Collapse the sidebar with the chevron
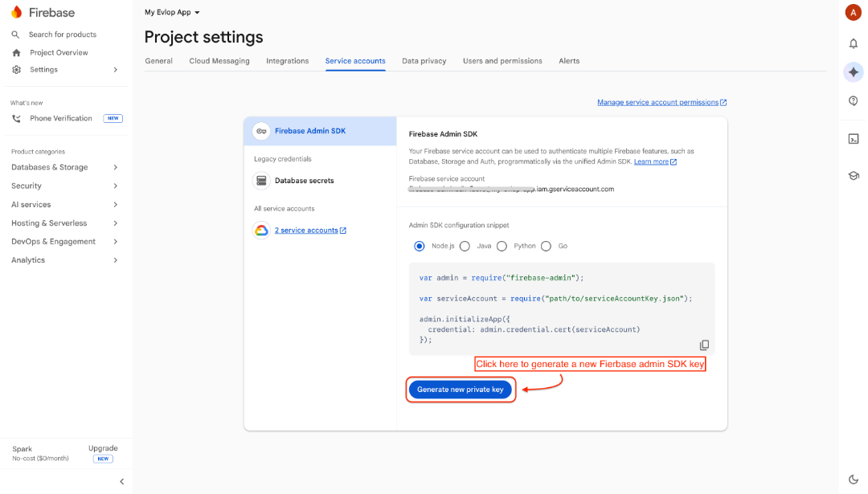868x494 pixels. coord(122,481)
